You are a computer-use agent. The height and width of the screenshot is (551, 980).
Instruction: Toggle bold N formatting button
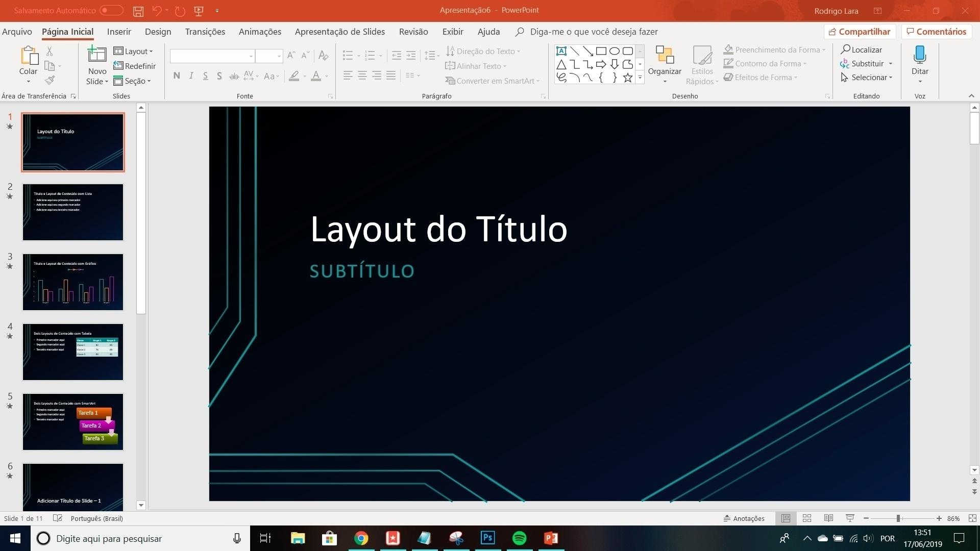177,76
